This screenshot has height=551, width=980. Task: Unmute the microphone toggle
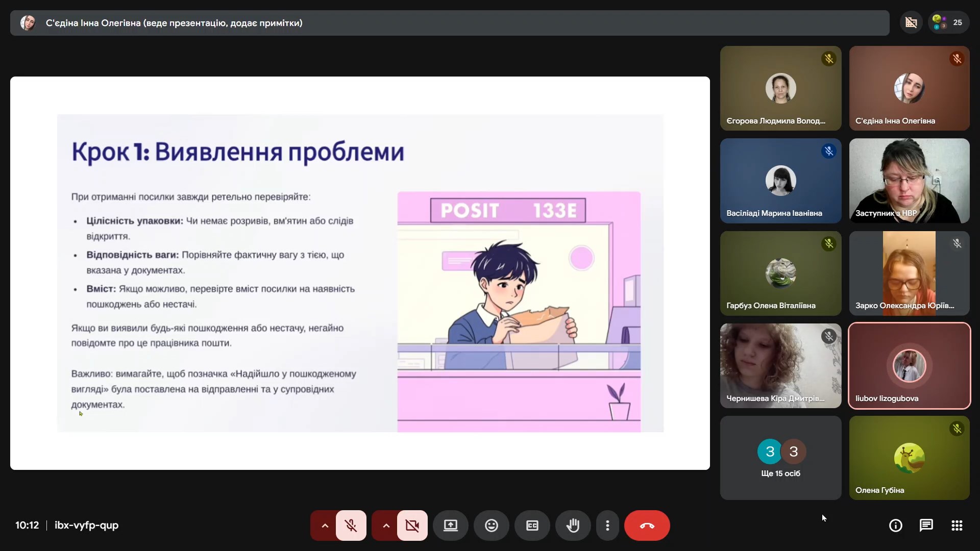pyautogui.click(x=351, y=525)
